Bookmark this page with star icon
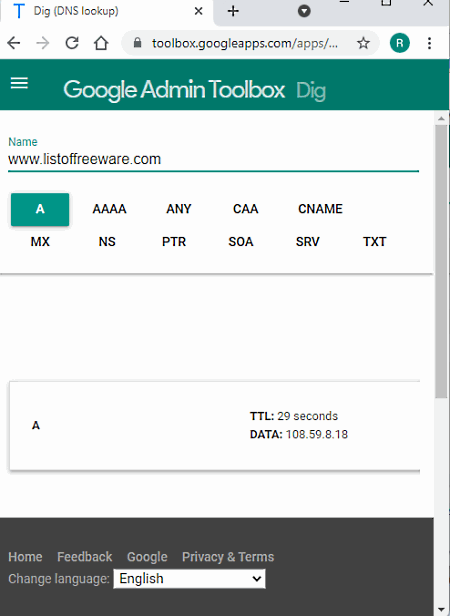 [363, 43]
